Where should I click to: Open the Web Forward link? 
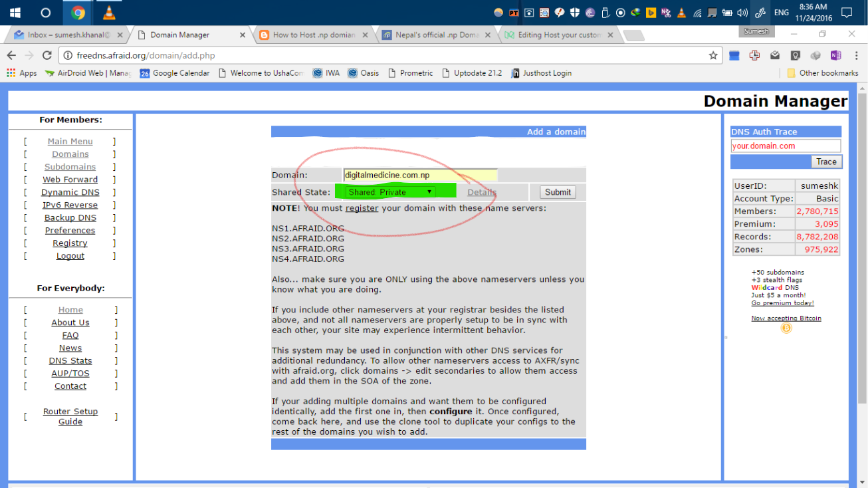(x=70, y=180)
